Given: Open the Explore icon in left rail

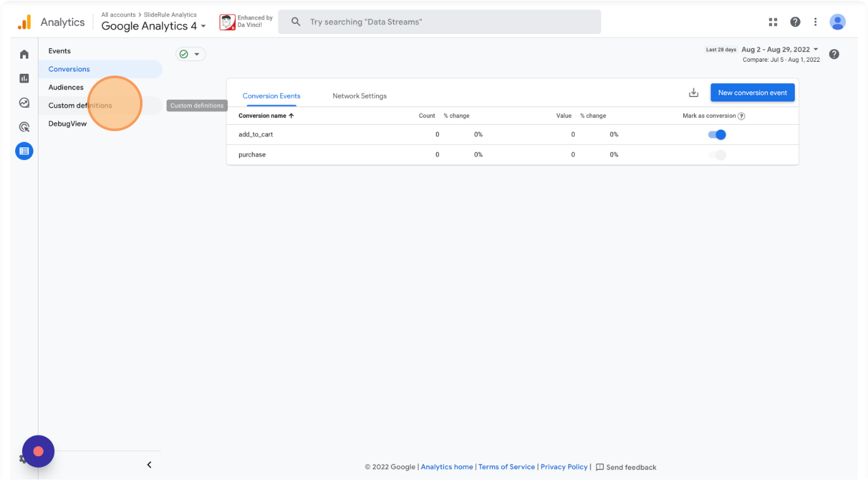Looking at the screenshot, I should [24, 103].
